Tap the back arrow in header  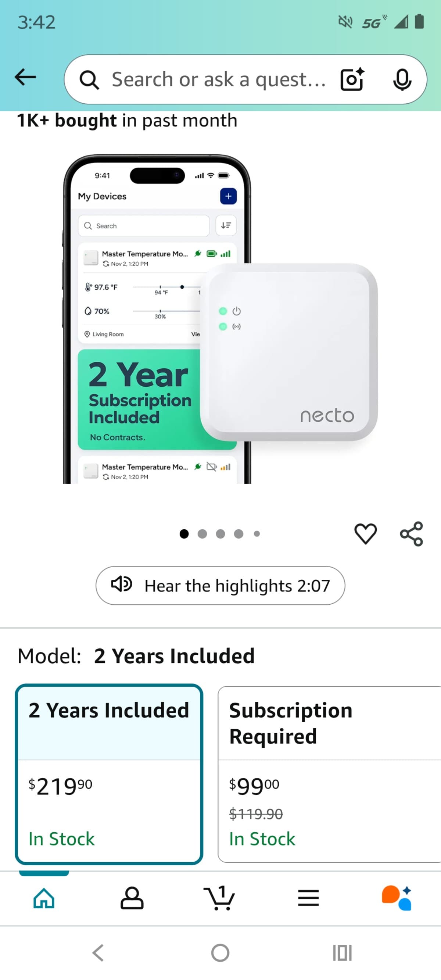point(25,78)
